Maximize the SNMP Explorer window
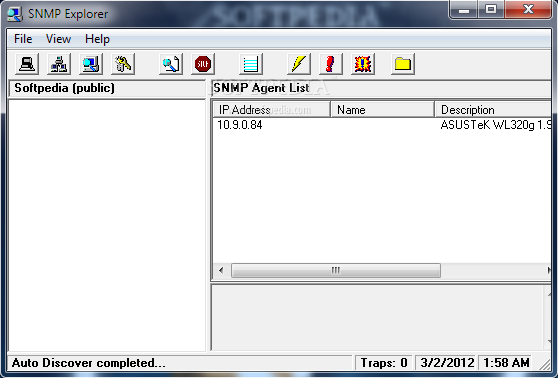 point(491,10)
